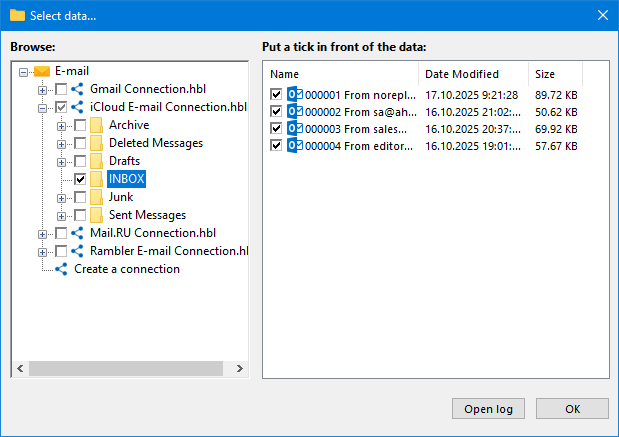Tick the Archive folder checkbox
The height and width of the screenshot is (437, 619).
[80, 125]
